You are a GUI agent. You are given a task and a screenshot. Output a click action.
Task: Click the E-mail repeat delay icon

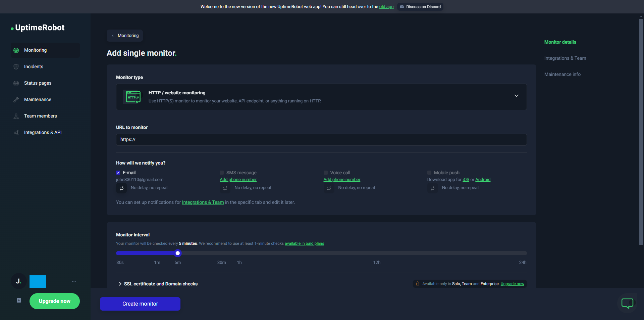122,188
